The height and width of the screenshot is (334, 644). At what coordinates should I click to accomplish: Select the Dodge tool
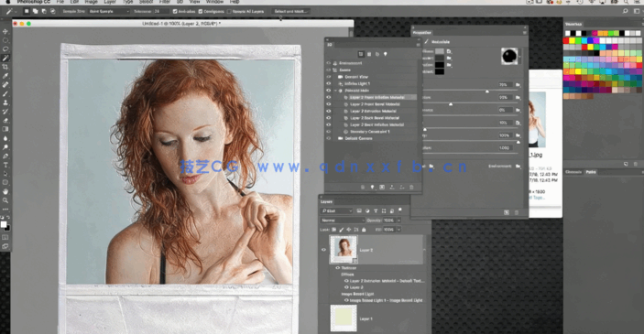5,147
